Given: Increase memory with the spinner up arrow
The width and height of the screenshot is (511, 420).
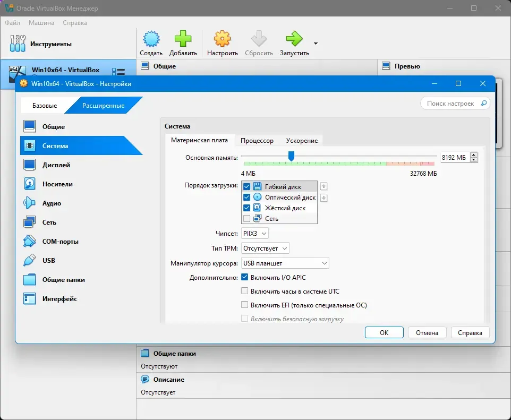Looking at the screenshot, I should coord(474,155).
